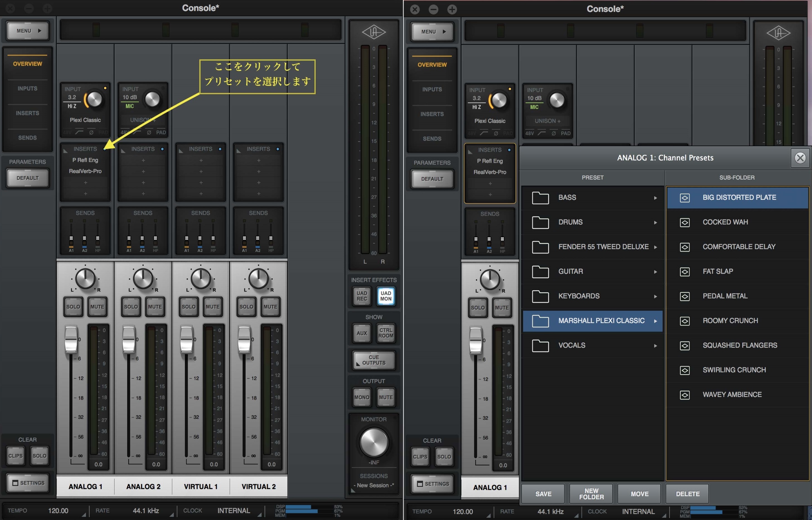Image resolution: width=812 pixels, height=520 pixels.
Task: Click the FENDER 55 TWEED DELUXE folder icon
Action: point(540,247)
